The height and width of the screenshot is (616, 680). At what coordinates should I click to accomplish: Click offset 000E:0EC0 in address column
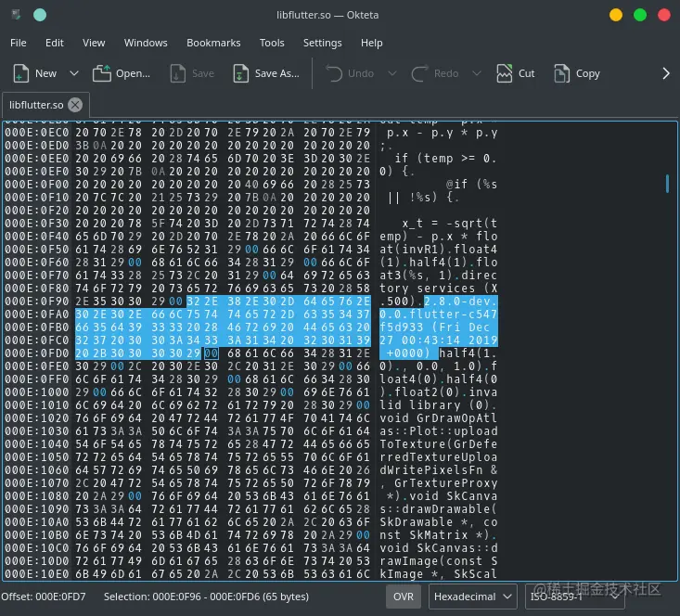(x=37, y=133)
